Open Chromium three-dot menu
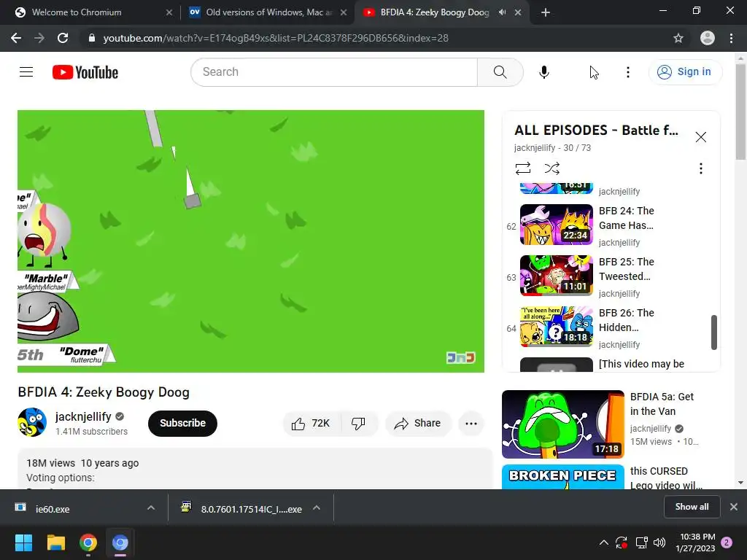This screenshot has width=747, height=560. pos(731,38)
